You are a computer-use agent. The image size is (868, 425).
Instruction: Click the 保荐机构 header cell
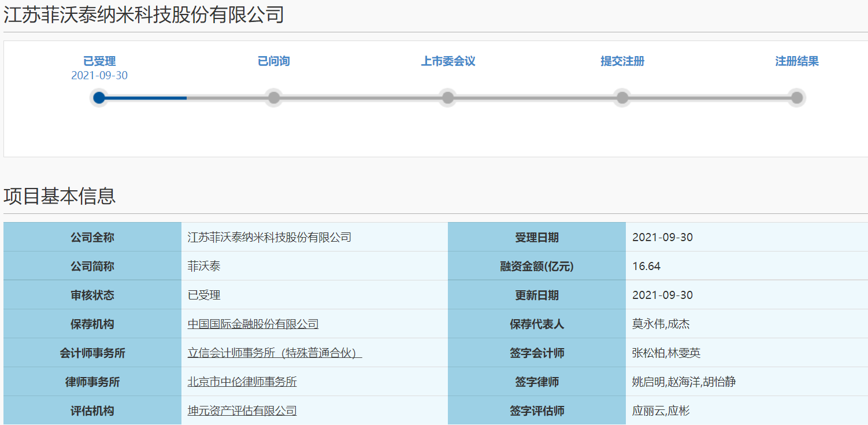click(x=92, y=324)
